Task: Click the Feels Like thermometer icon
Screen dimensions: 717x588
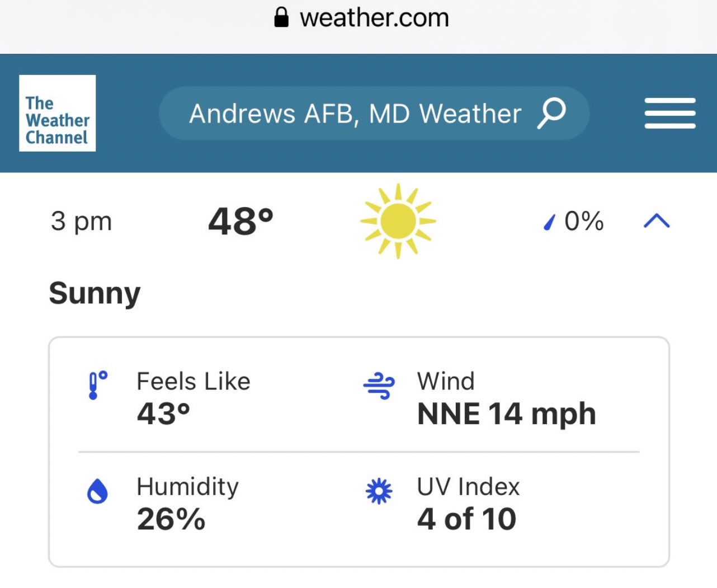Action: (97, 385)
